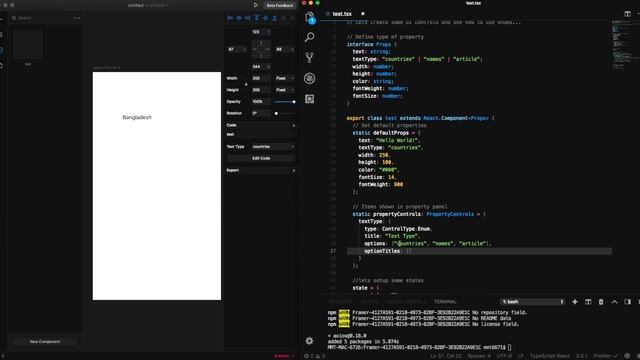Screen dimensions: 640x360
Task: Open Source Control view in VS Code
Action: click(x=309, y=58)
